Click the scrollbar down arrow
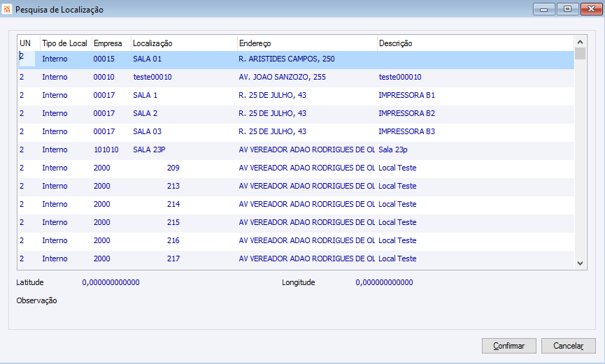605x364 pixels. [580, 263]
